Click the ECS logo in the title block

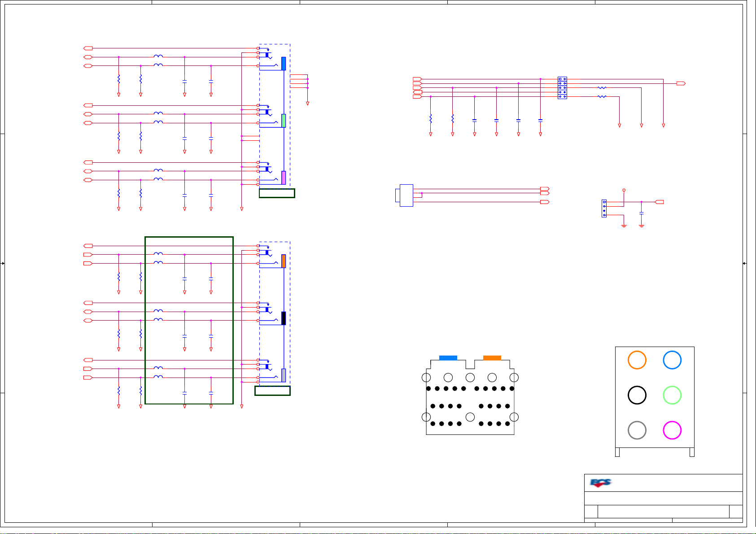601,483
